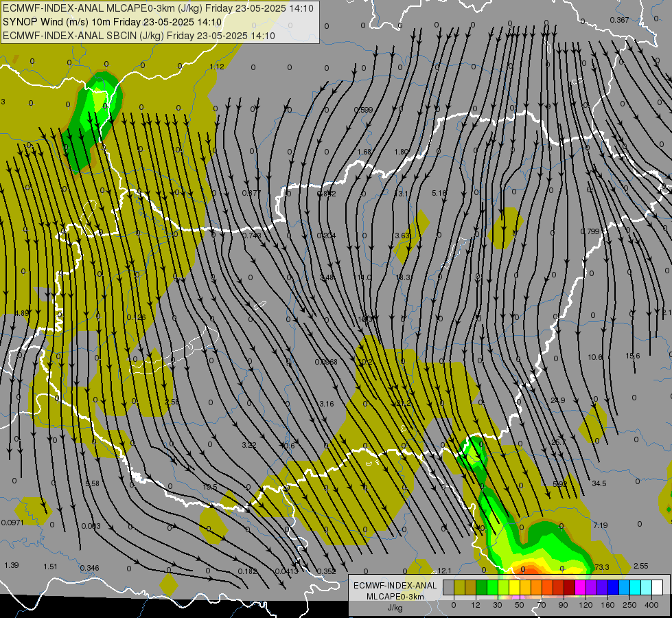This screenshot has width=672, height=618.
Task: Click the 'MLCAPE0-3km' label in the legend box
Action: click(x=395, y=597)
